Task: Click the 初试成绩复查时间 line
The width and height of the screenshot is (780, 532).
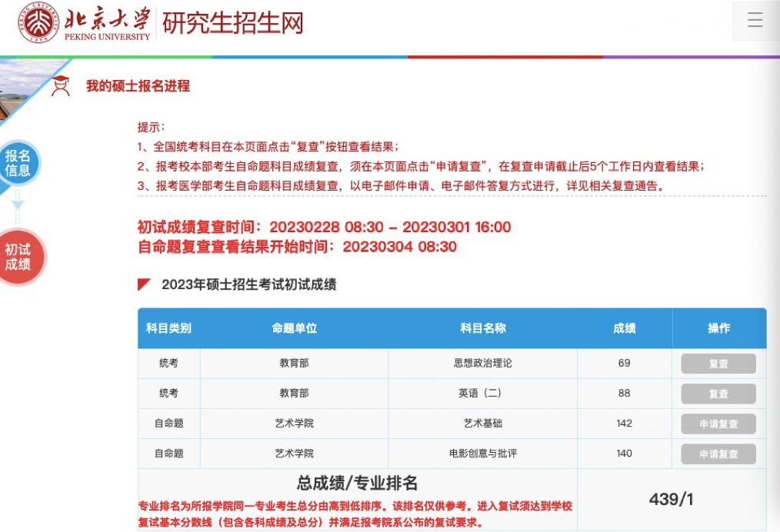Action: tap(325, 228)
